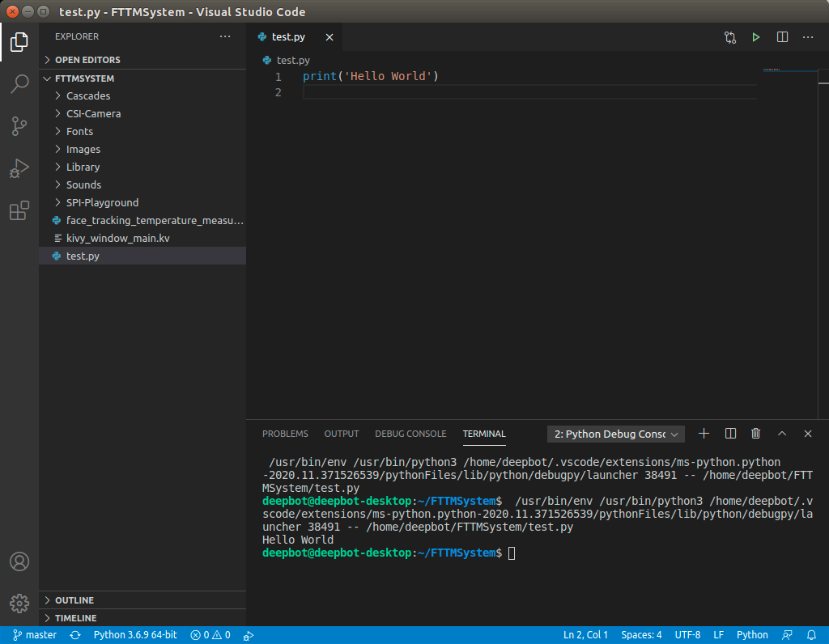Expand the Fonts folder
Image resolution: width=829 pixels, height=644 pixels.
point(142,132)
